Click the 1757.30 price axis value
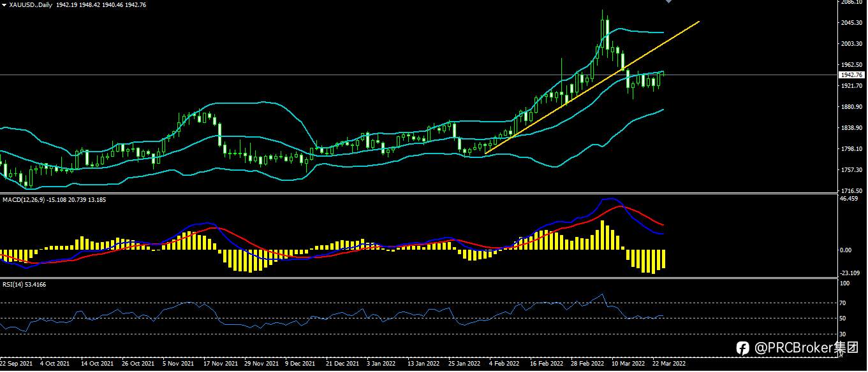The image size is (868, 372). point(851,170)
